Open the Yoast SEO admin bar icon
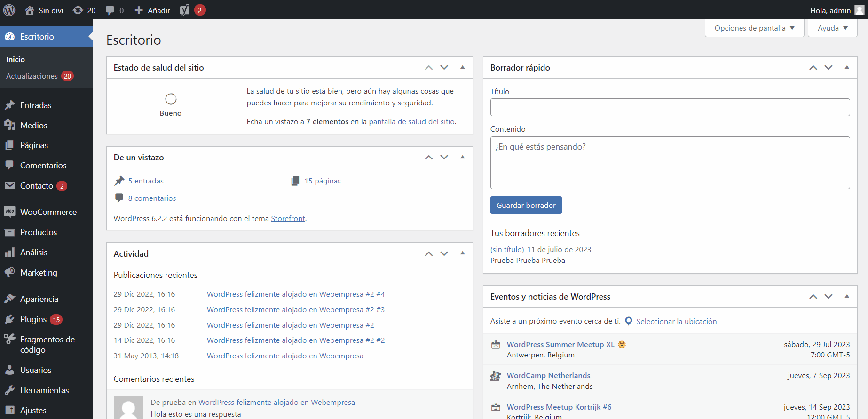This screenshot has height=419, width=868. point(185,10)
